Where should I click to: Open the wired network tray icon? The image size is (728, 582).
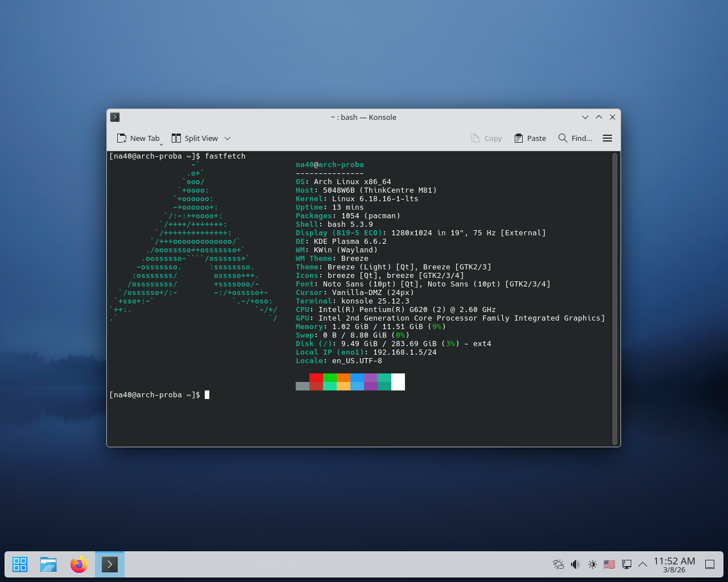click(627, 564)
